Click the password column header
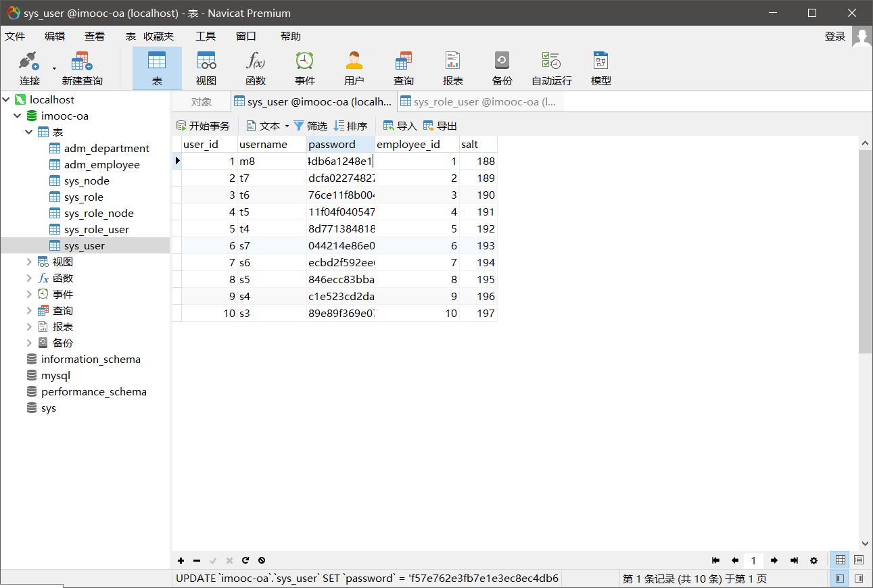Screen dimensions: 873x588 (x=341, y=144)
